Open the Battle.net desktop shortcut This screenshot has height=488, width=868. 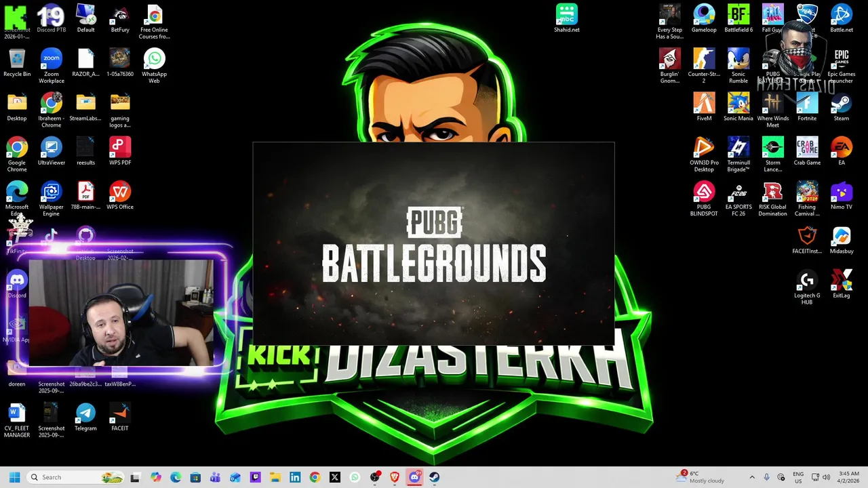[x=842, y=19]
